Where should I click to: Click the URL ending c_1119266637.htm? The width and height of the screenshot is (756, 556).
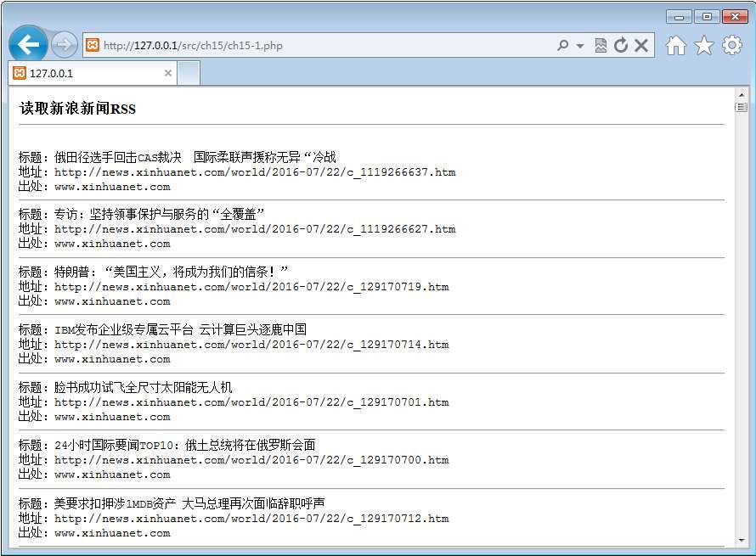click(255, 172)
